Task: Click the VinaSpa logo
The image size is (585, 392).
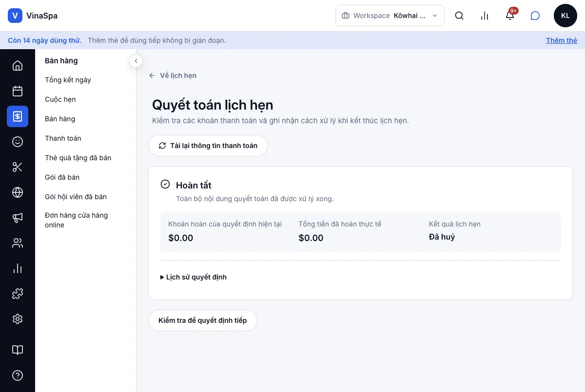Action: 33,16
